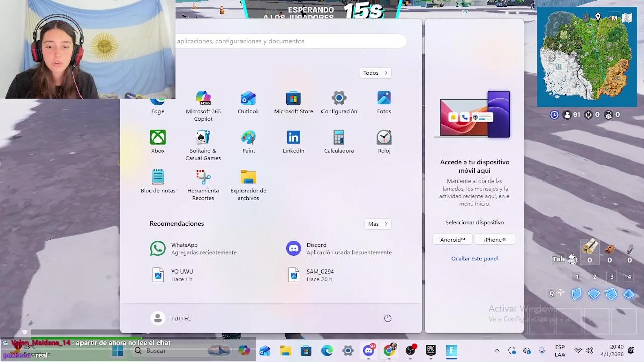Open File Explorer from the taskbar
This screenshot has height=362, width=644.
pos(285,351)
